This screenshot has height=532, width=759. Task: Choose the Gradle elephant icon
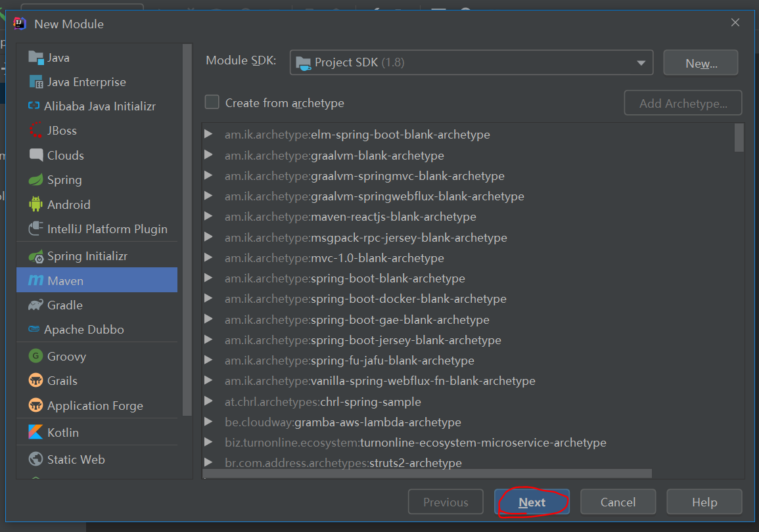(x=36, y=305)
